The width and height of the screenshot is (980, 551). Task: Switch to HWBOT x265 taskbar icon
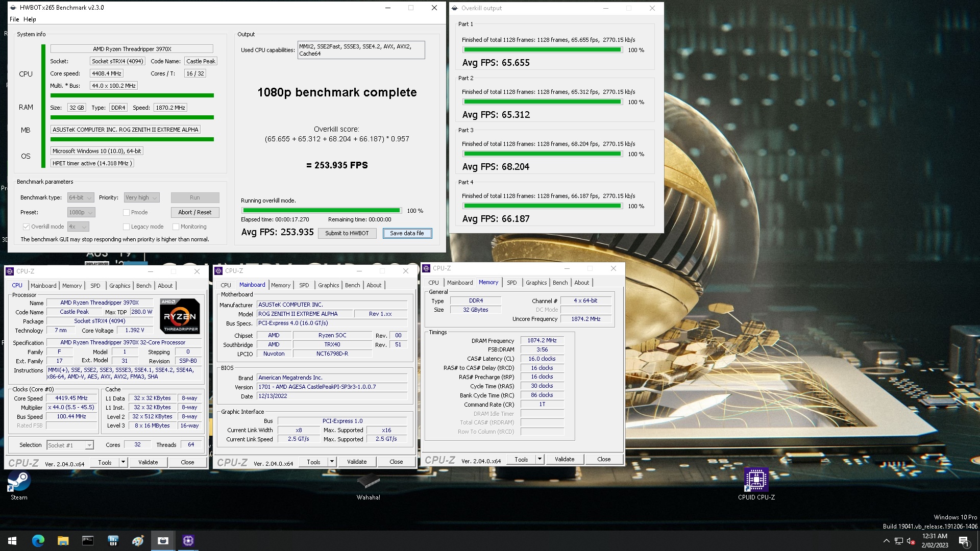[x=163, y=541]
